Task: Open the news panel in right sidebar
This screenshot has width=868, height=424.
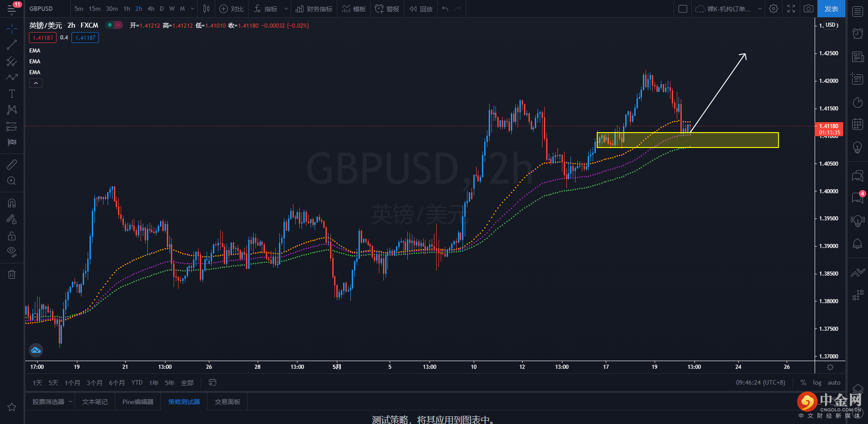Action: click(858, 57)
